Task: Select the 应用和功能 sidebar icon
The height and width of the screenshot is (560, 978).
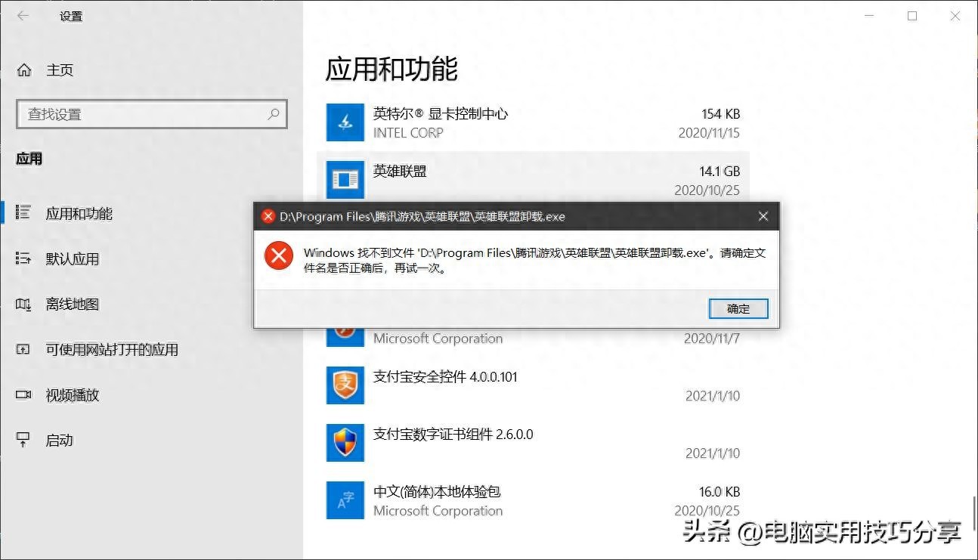Action: [x=23, y=213]
